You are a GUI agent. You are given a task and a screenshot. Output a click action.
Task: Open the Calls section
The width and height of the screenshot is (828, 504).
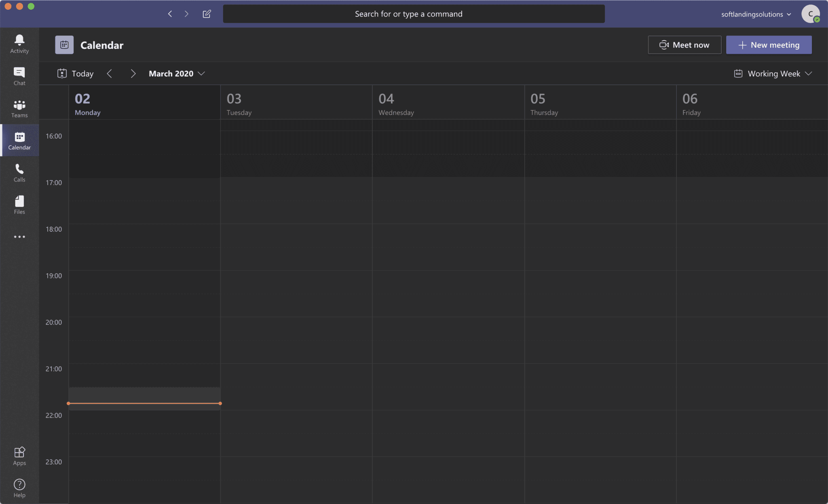tap(19, 173)
